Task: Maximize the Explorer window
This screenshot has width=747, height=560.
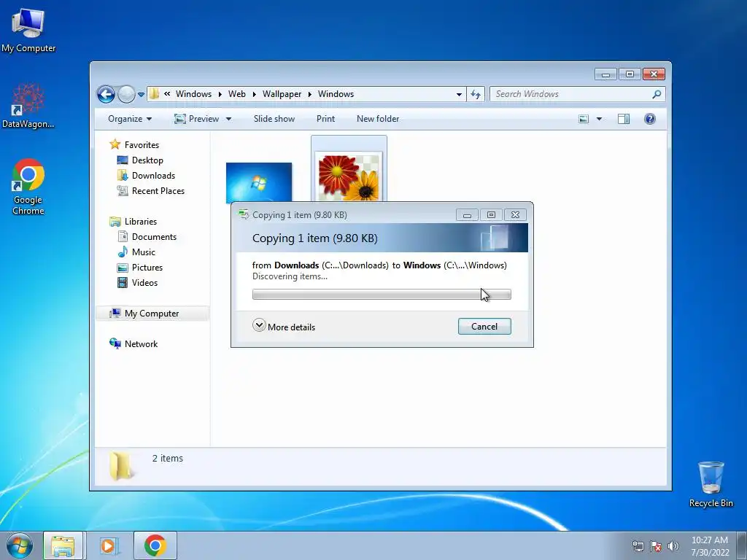Action: pyautogui.click(x=630, y=74)
